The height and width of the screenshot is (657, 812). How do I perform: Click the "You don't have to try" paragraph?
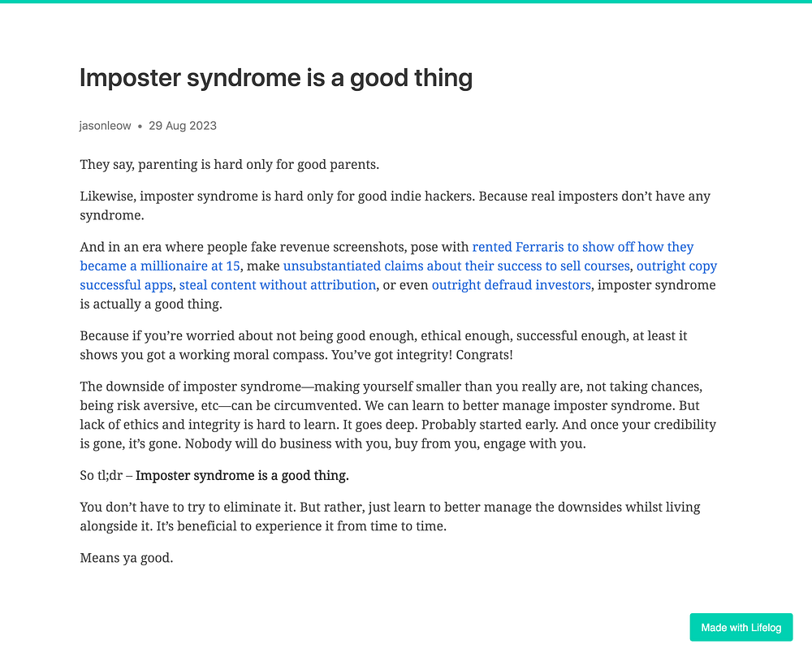pos(390,517)
